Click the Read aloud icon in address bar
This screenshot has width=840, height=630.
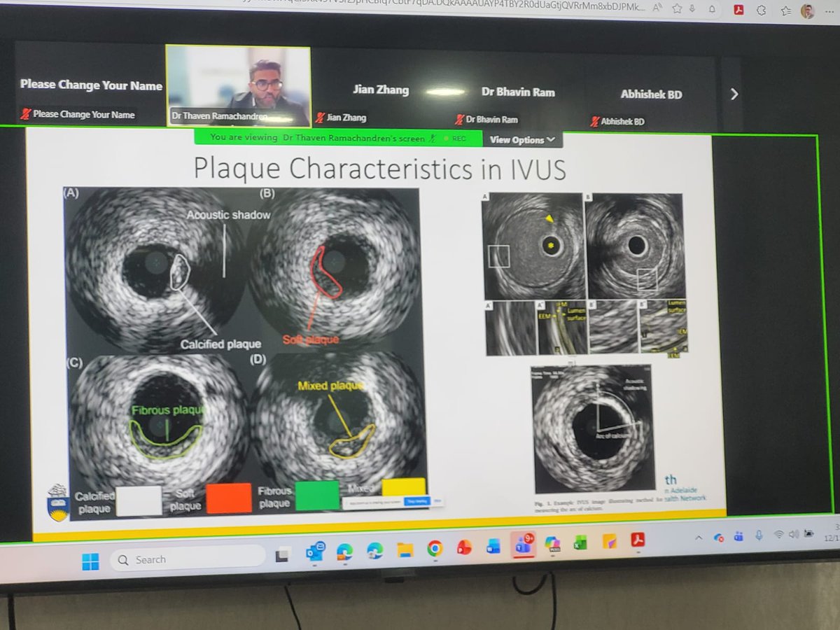[x=657, y=8]
